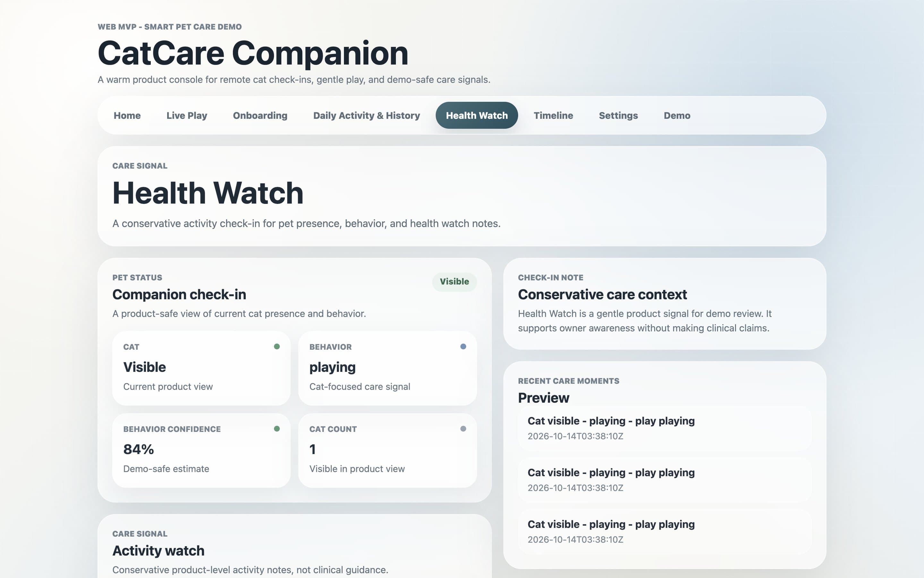Click the Preview heading
This screenshot has height=578, width=924.
pyautogui.click(x=543, y=398)
